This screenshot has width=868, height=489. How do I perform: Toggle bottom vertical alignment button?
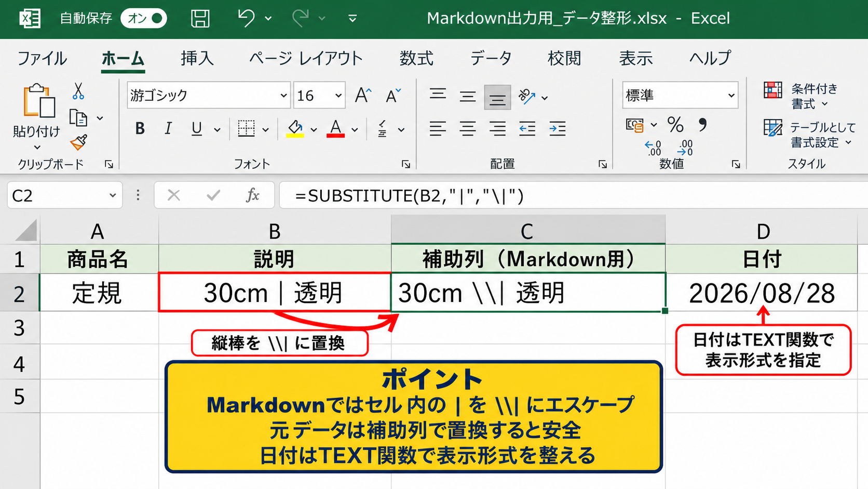coord(497,98)
